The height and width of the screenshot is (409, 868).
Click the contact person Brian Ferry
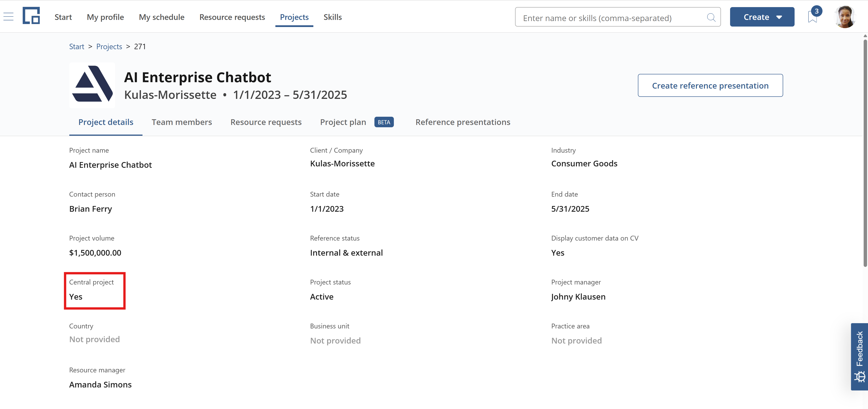(x=90, y=209)
